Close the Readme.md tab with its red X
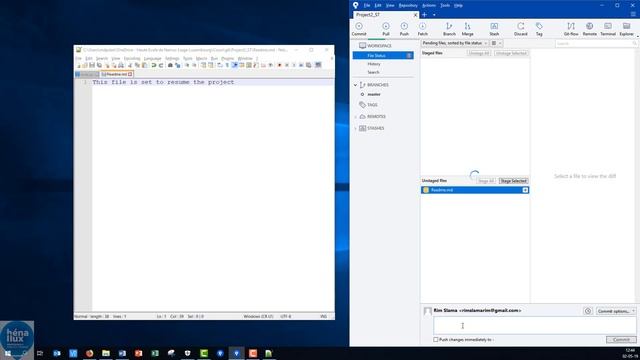This screenshot has width=640, height=360. (x=130, y=74)
